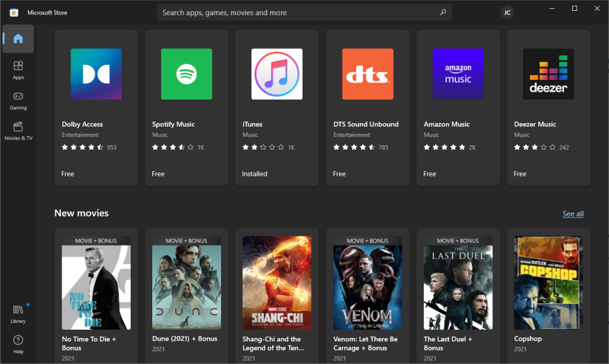The height and width of the screenshot is (364, 609).
Task: Click the DTS Sound Unbound app icon
Action: coord(367,74)
